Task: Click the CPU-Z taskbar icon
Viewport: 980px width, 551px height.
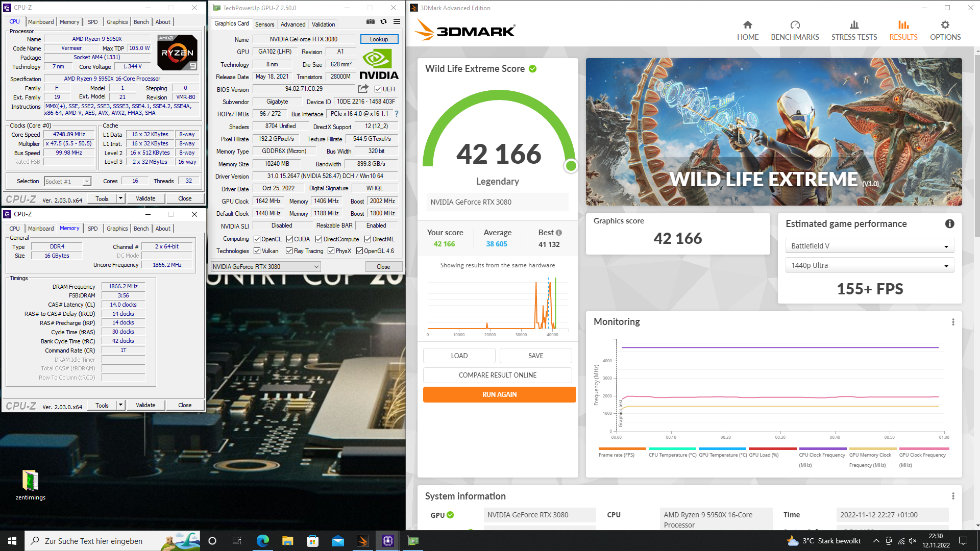Action: pos(388,541)
